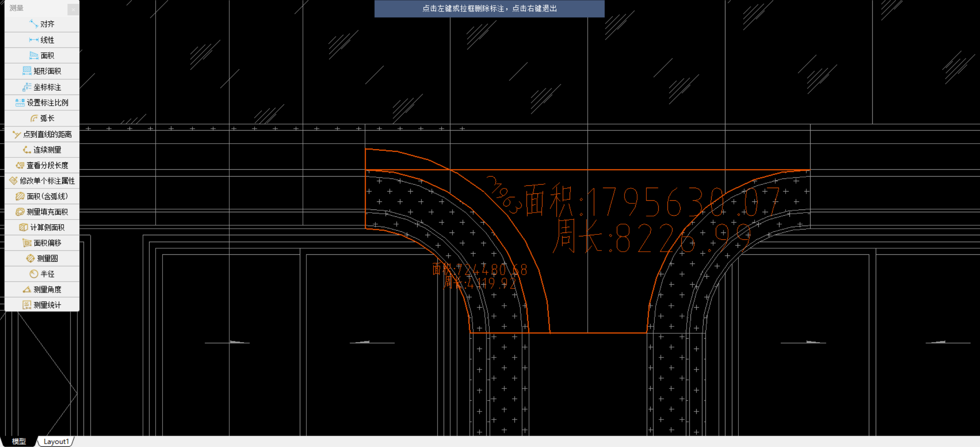This screenshot has height=447, width=980.
Task: Select the 对齐 alignment measurement tool
Action: pos(42,24)
